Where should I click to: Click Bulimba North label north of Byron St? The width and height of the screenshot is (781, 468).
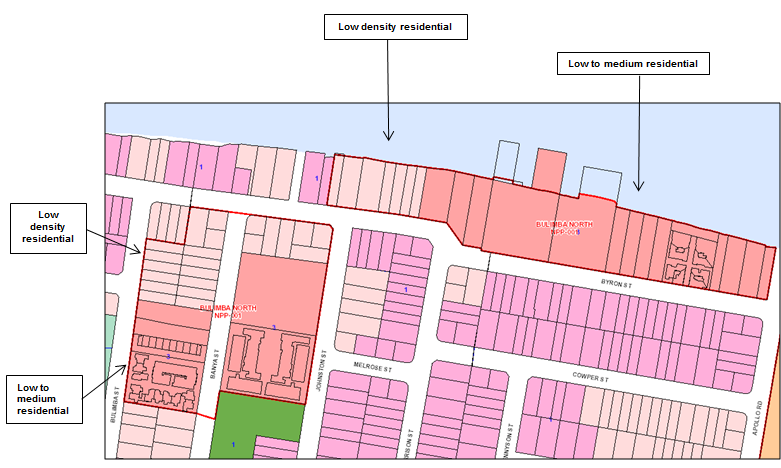pyautogui.click(x=558, y=229)
